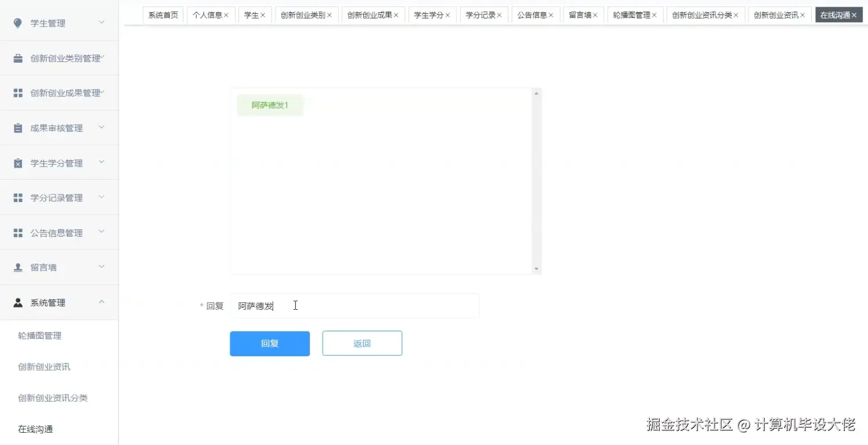Viewport: 868px width, 445px height.
Task: Open the 个人信息 tab
Action: pos(207,15)
